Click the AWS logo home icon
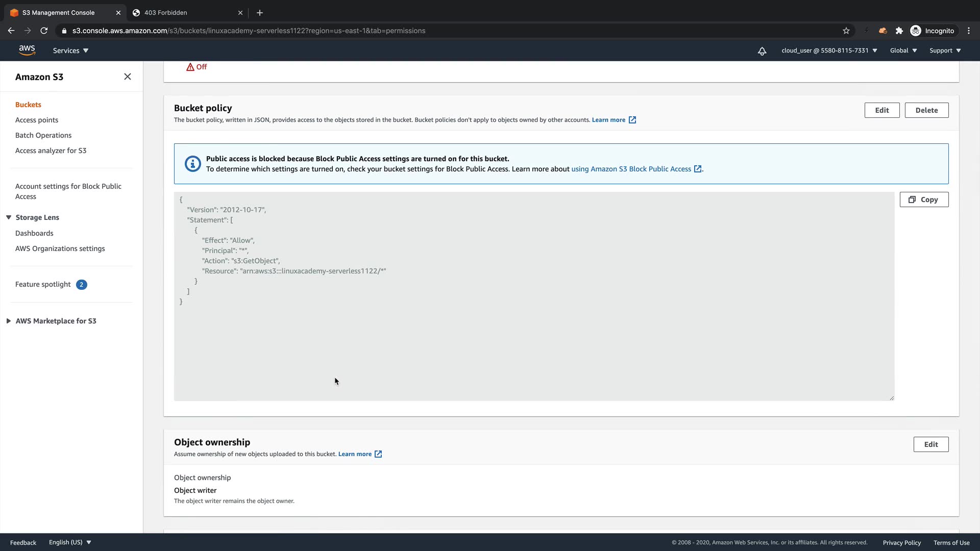This screenshot has width=980, height=551. click(27, 50)
